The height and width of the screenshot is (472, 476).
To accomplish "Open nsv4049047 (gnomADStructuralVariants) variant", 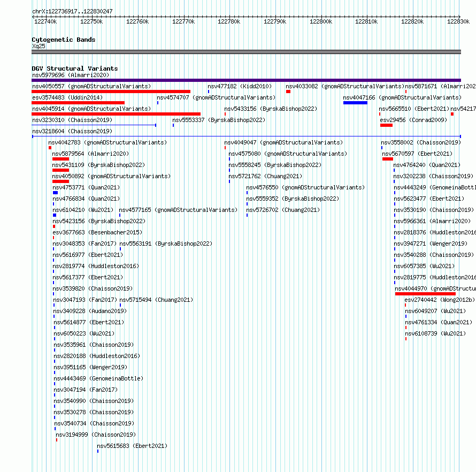I will [x=283, y=142].
